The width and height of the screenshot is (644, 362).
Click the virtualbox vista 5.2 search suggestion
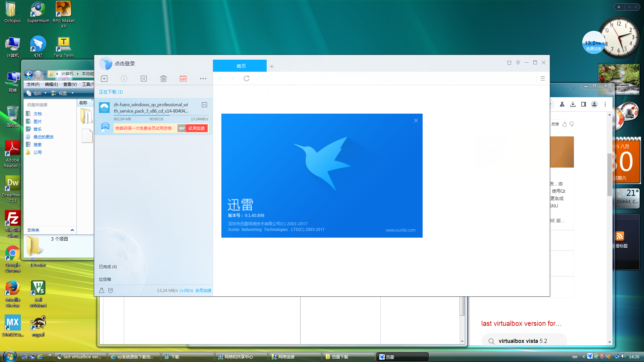524,341
